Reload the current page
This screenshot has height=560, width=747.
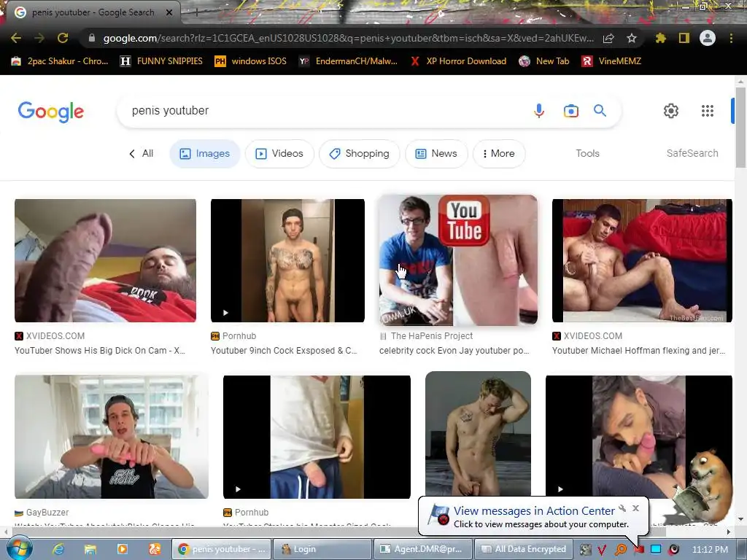(x=63, y=38)
